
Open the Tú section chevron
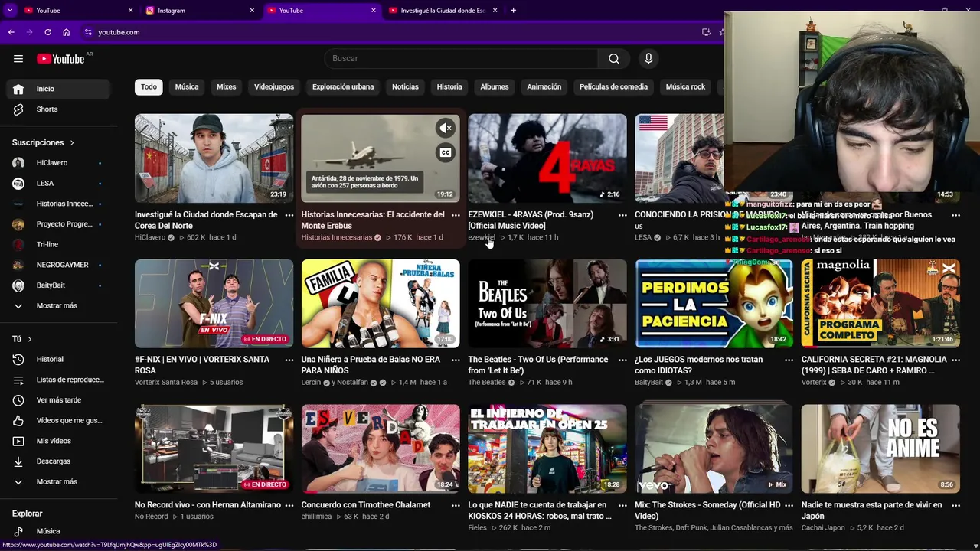coord(30,339)
